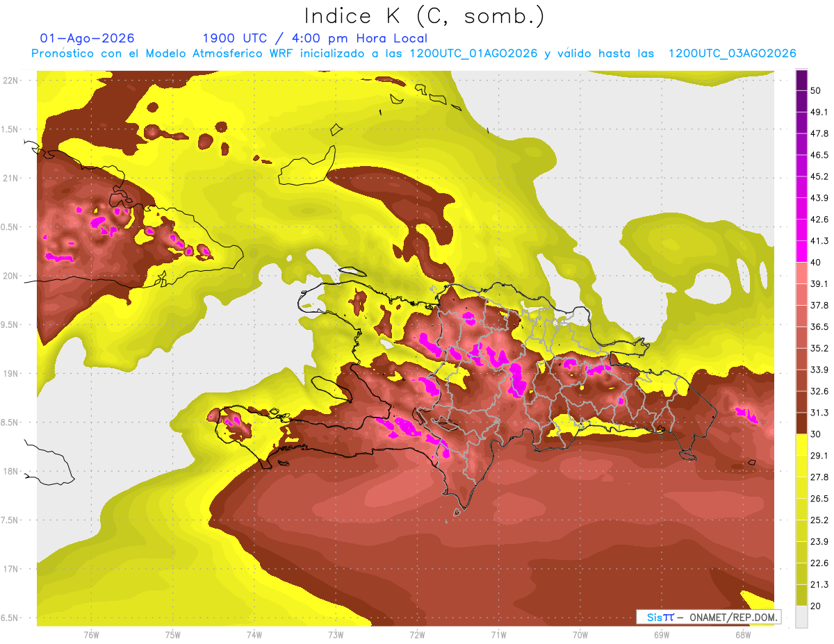Click the legend value 23.9
834x644 pixels.
(x=819, y=541)
